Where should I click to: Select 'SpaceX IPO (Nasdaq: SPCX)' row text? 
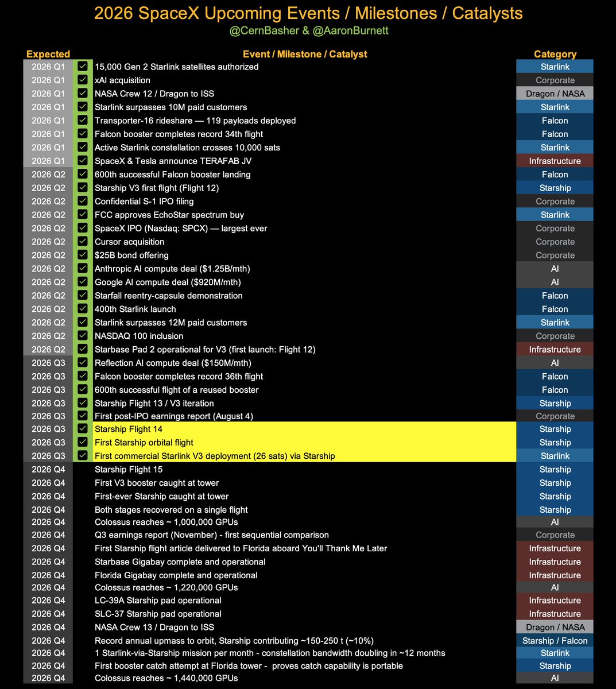coord(181,228)
